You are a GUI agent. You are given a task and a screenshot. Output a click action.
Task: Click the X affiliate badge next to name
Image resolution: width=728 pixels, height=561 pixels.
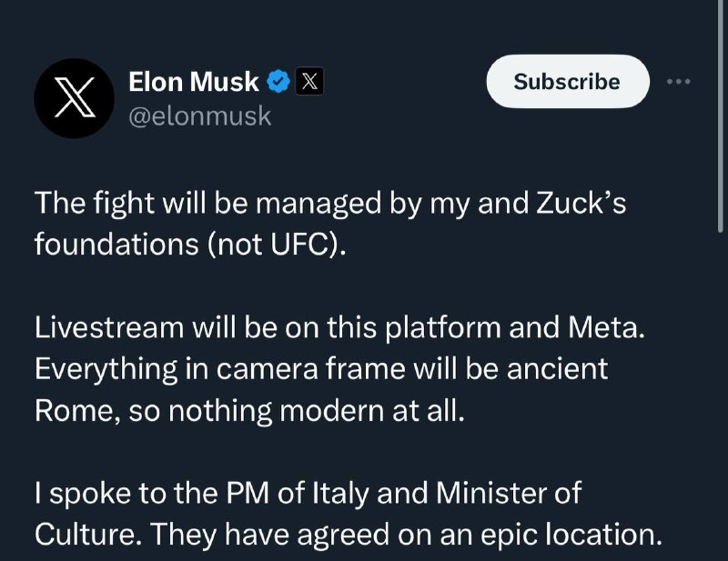point(308,82)
